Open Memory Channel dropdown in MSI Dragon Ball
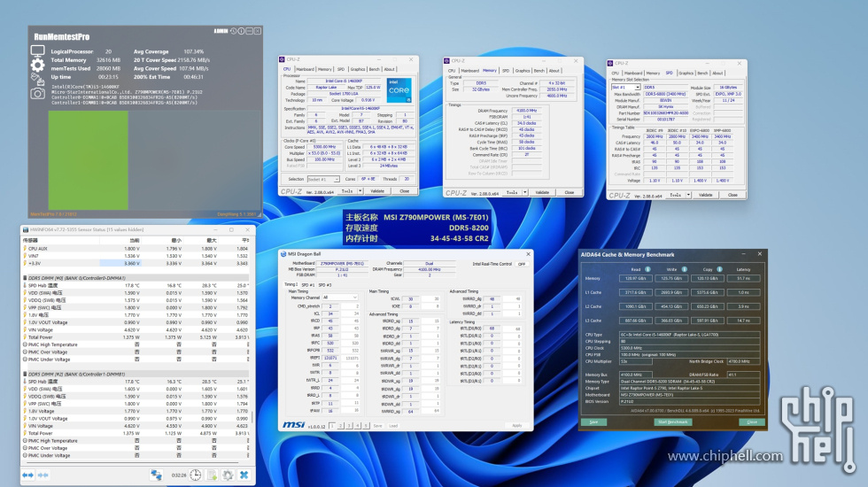Screen dimensions: 868x487 click(340, 298)
